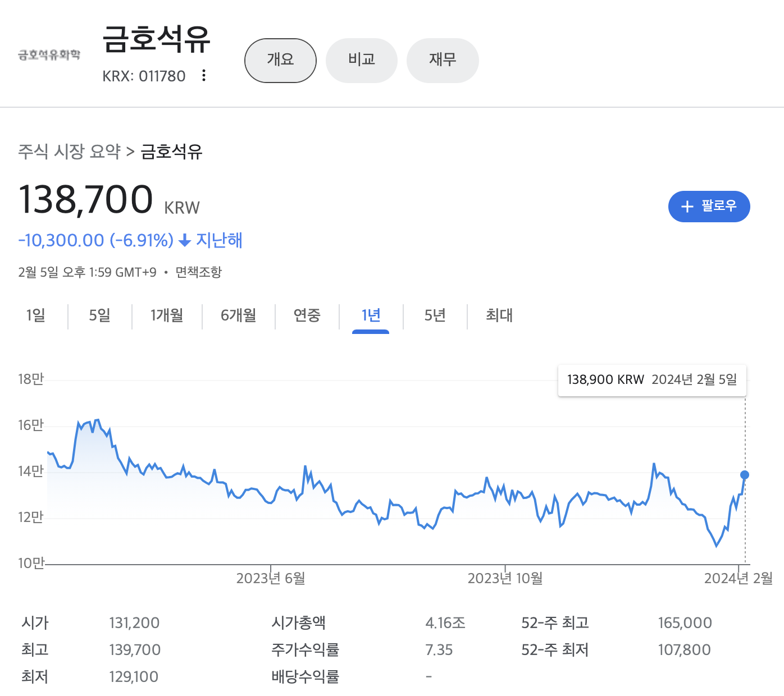The width and height of the screenshot is (784, 696).
Task: Click the 시가총액 label
Action: 298,623
